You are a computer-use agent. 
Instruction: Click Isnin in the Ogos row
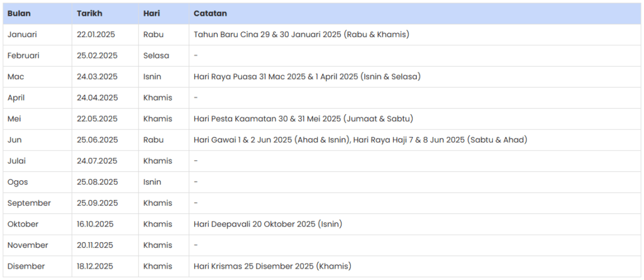point(152,182)
